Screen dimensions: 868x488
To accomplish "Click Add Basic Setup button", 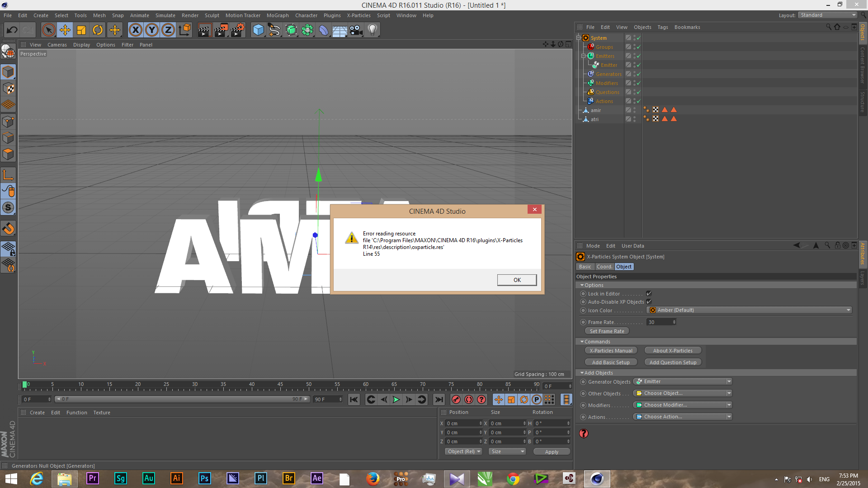I will [611, 362].
